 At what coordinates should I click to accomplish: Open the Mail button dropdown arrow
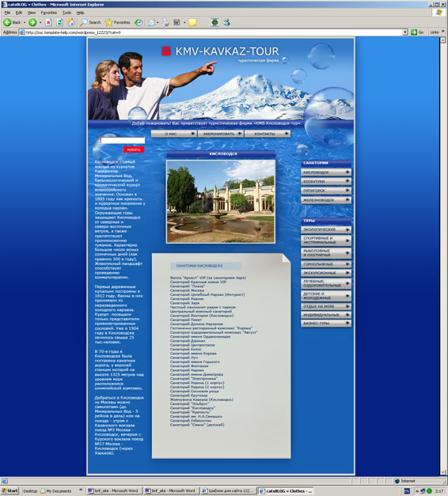click(x=158, y=23)
